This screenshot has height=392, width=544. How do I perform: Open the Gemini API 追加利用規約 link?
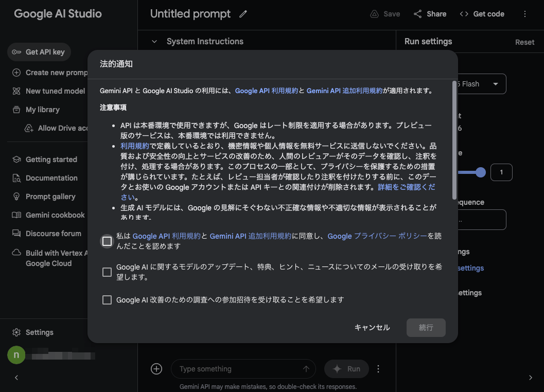pyautogui.click(x=344, y=91)
